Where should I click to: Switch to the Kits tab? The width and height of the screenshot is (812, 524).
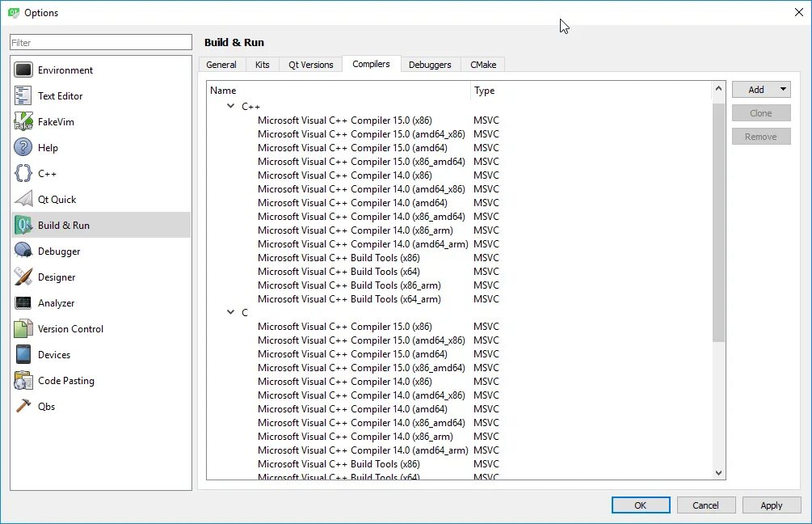click(x=262, y=65)
